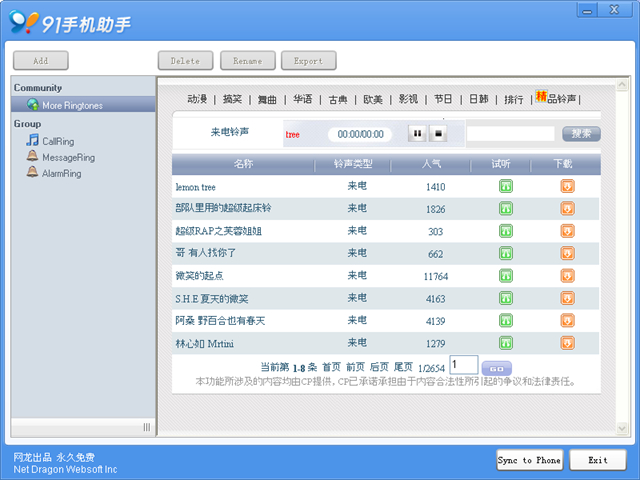Screen dimensions: 640x480
Task: Click the 91手机助手 logo
Action: tap(70, 23)
